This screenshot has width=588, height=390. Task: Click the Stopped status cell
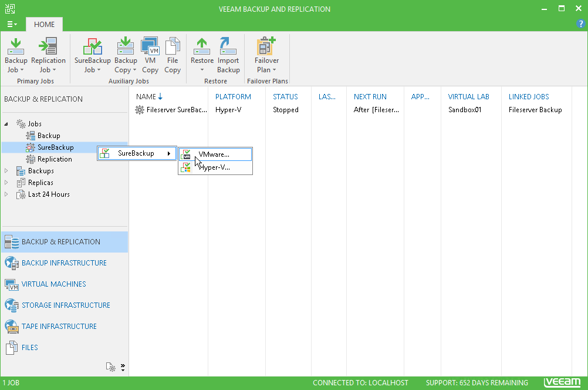coord(285,110)
